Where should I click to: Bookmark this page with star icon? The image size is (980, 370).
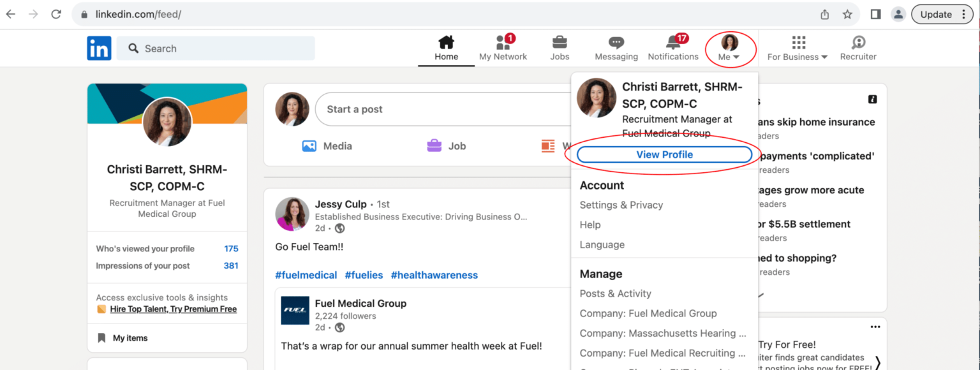pos(847,14)
